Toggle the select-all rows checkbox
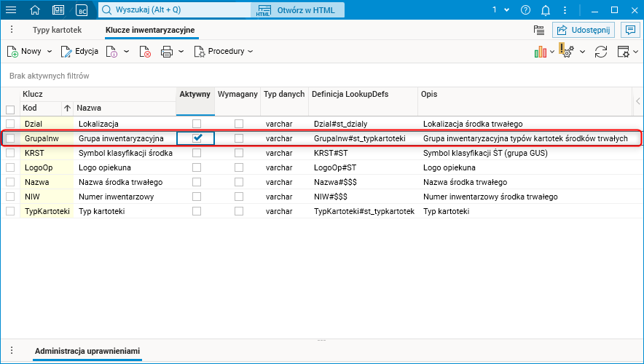 [10, 110]
